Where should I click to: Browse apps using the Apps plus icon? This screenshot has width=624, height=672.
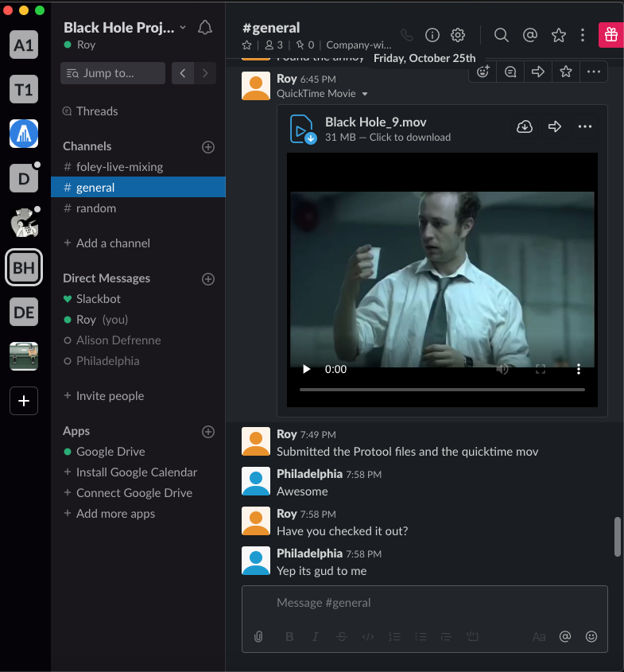pyautogui.click(x=208, y=432)
